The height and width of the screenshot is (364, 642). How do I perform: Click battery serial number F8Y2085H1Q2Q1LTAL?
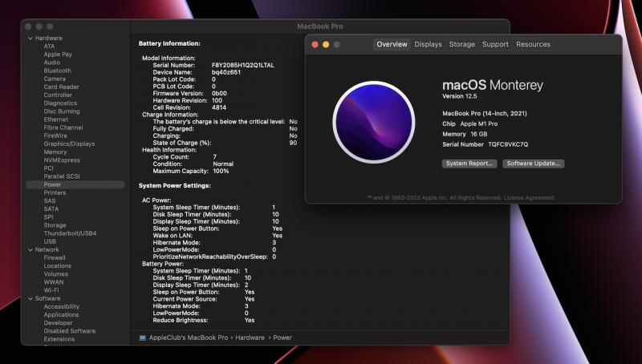(x=243, y=65)
